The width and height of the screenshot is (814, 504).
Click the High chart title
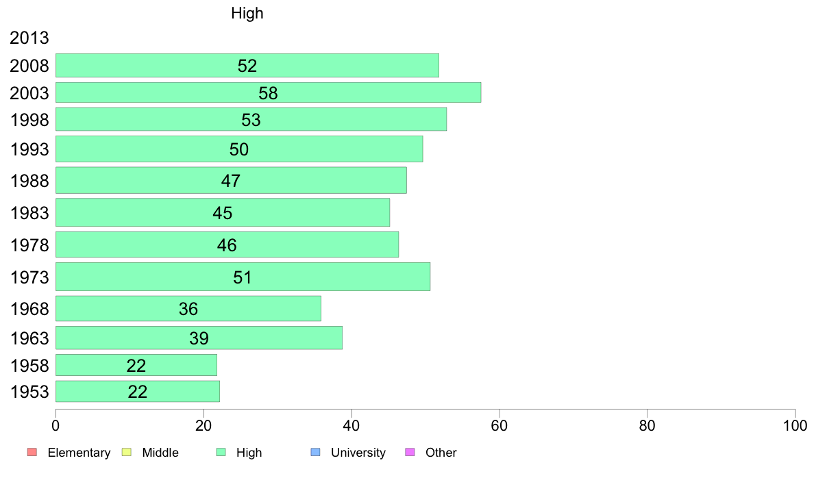(x=247, y=13)
